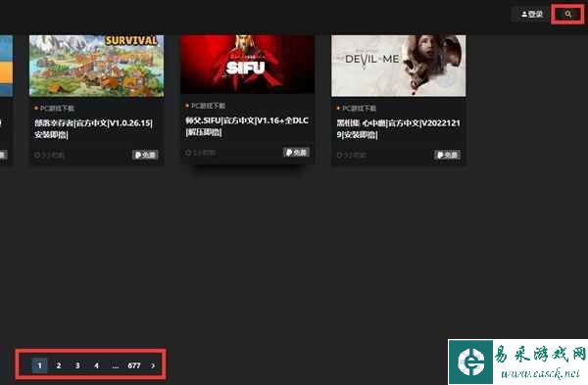Go to pagination page 3
This screenshot has height=385, width=588.
coord(77,364)
